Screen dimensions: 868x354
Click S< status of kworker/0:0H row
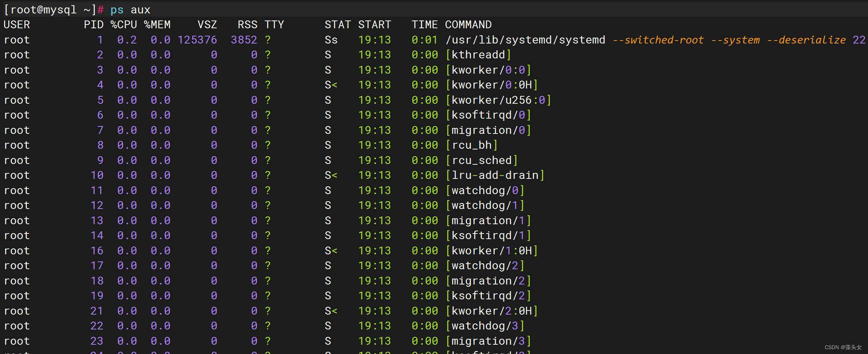pyautogui.click(x=331, y=85)
